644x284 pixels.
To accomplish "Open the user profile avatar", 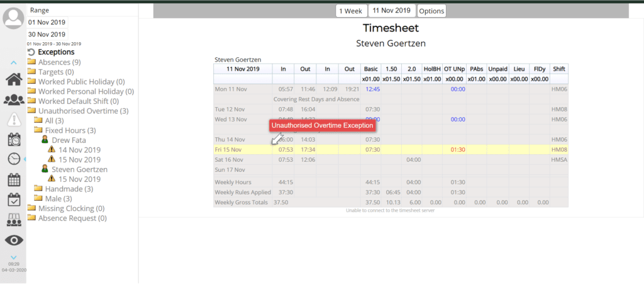I will pyautogui.click(x=14, y=18).
